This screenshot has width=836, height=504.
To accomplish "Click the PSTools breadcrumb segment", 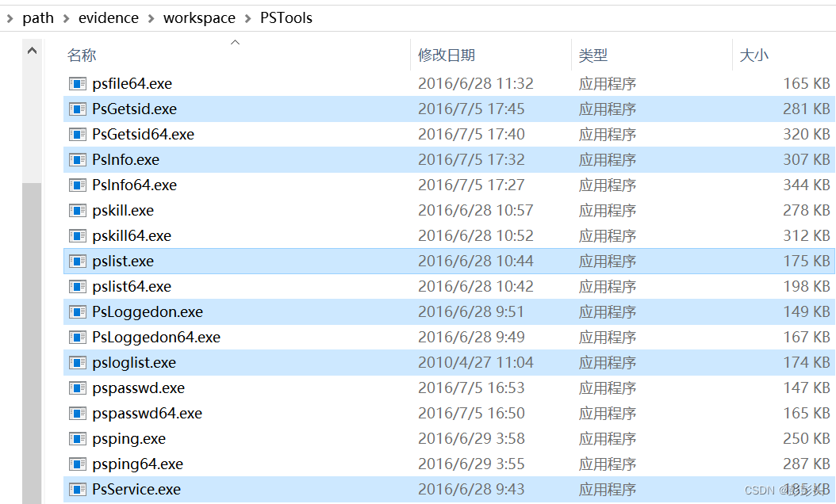I will 286,18.
